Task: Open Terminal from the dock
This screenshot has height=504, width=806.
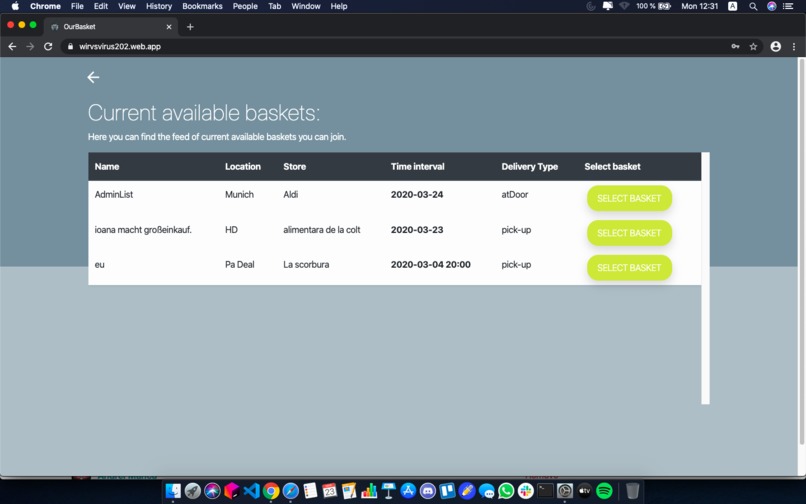Action: tap(545, 491)
